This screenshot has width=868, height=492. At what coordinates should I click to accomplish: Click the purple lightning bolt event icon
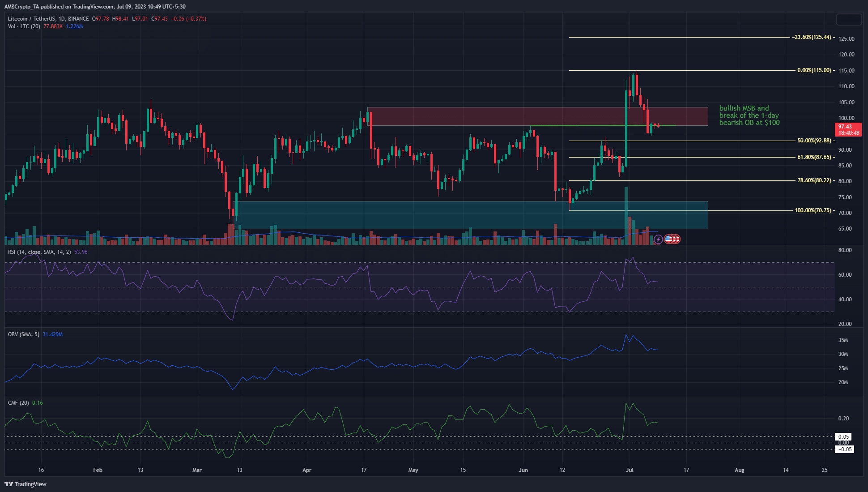point(658,240)
